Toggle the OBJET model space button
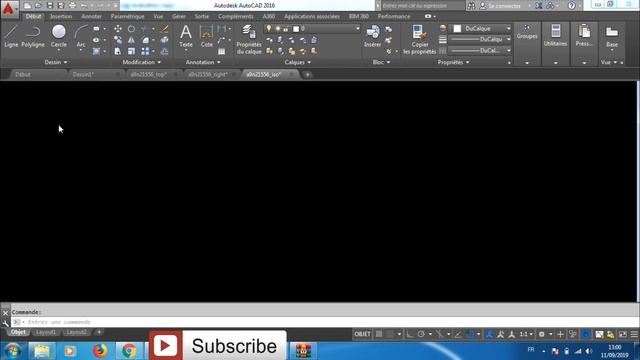The height and width of the screenshot is (360, 640). [x=362, y=334]
